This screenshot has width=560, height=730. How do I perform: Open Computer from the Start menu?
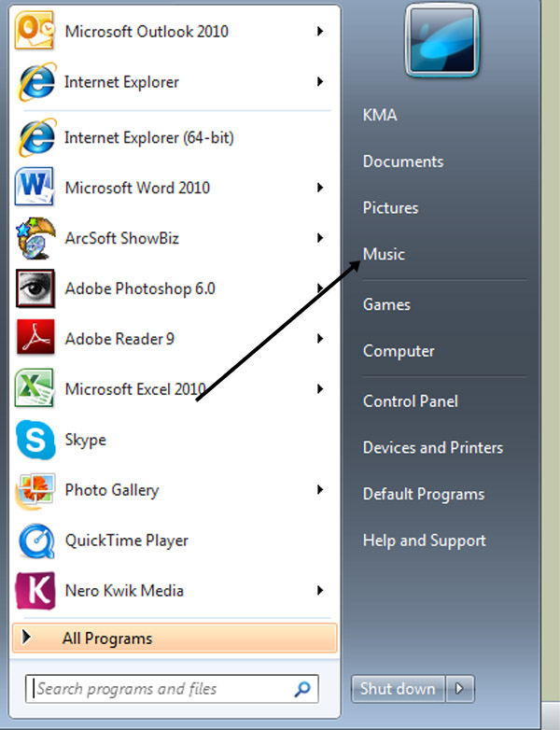[399, 351]
